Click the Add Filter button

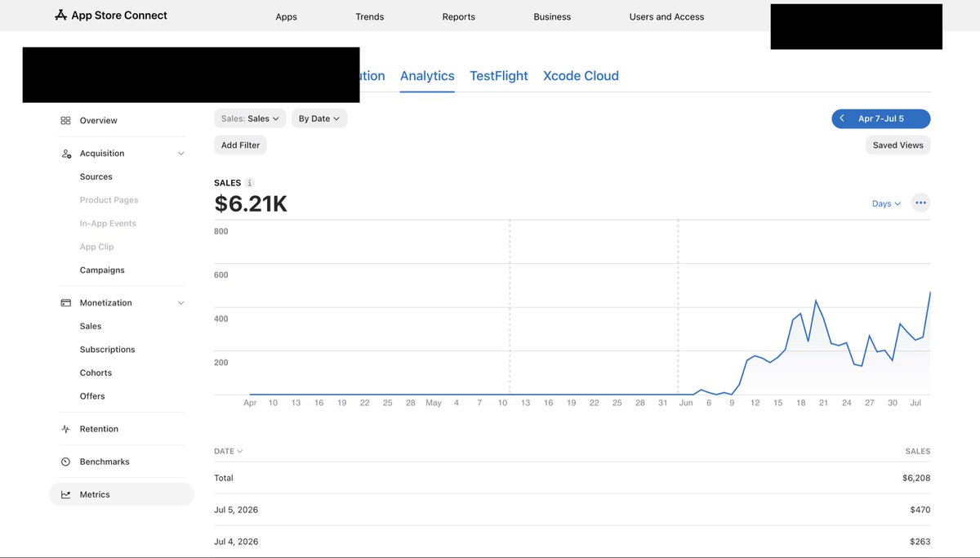(x=240, y=145)
